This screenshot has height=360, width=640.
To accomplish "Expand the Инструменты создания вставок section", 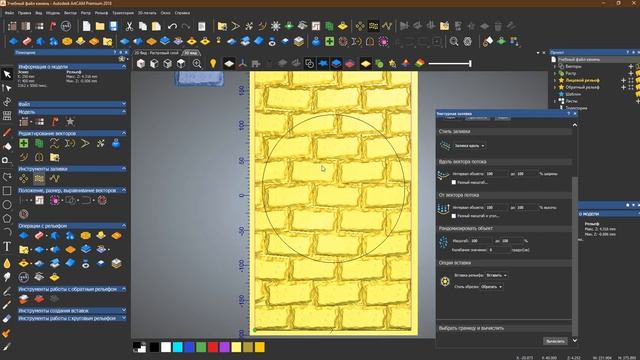I will click(x=124, y=311).
